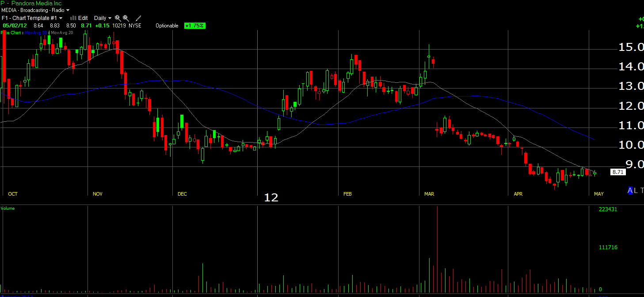Click the NOV month label on time axis
The width and height of the screenshot is (644, 297).
point(97,194)
